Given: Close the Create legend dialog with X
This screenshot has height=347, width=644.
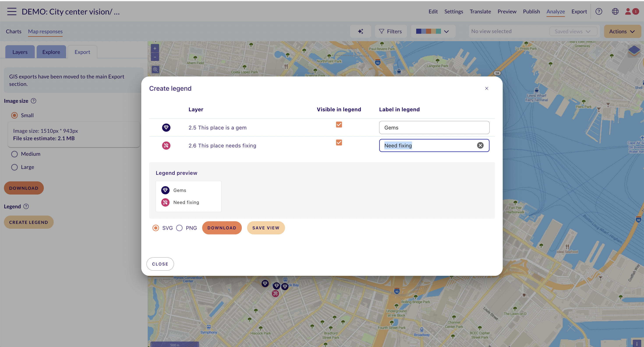Looking at the screenshot, I should (487, 89).
